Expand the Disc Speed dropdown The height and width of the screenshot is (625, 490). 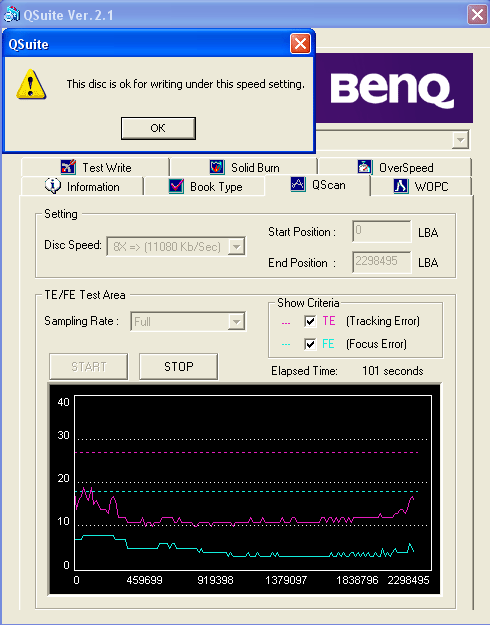(236, 247)
